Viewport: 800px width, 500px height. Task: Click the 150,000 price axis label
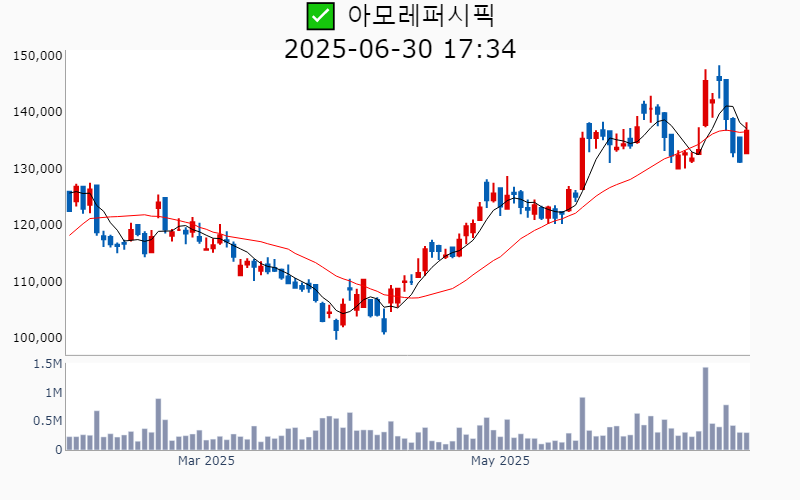click(38, 56)
